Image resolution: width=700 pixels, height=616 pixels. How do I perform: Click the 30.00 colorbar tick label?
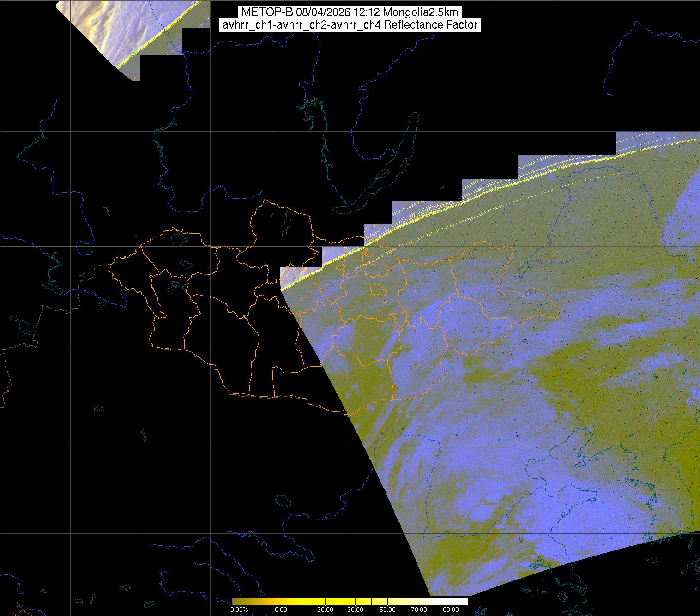point(355,610)
